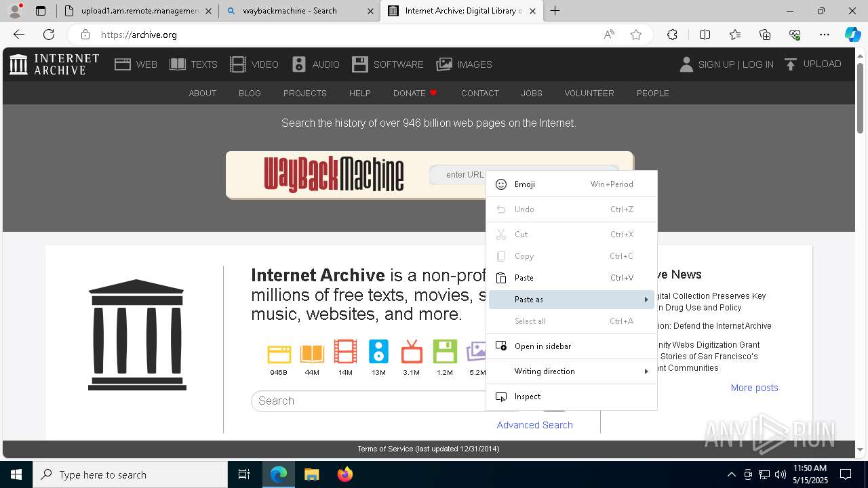
Task: Open File Explorer from the taskbar
Action: coord(311,475)
